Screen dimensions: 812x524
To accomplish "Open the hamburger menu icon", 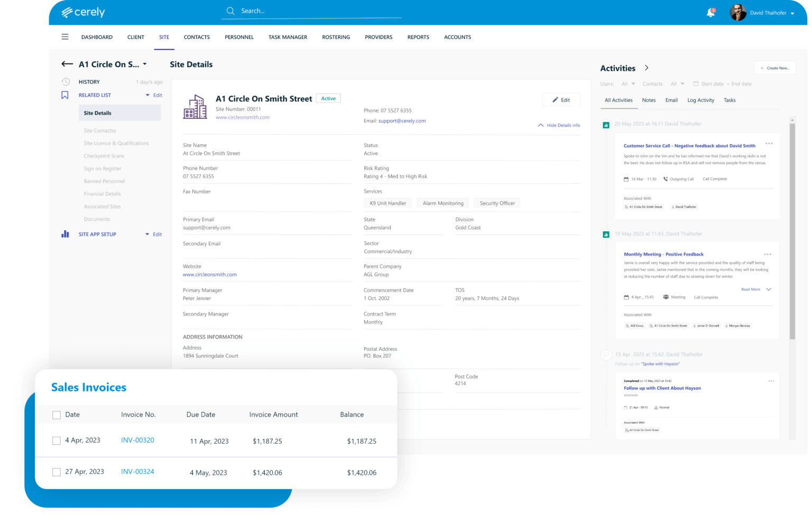I will [65, 37].
